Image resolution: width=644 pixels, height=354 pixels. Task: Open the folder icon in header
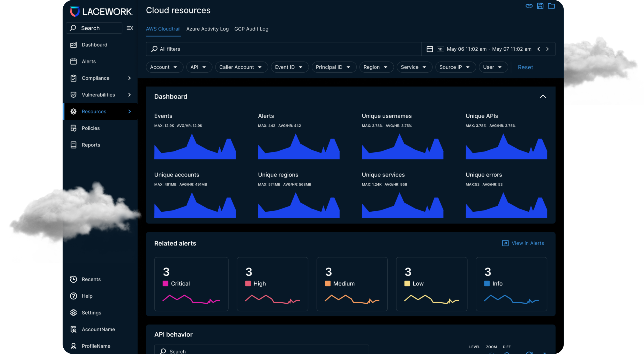point(551,6)
